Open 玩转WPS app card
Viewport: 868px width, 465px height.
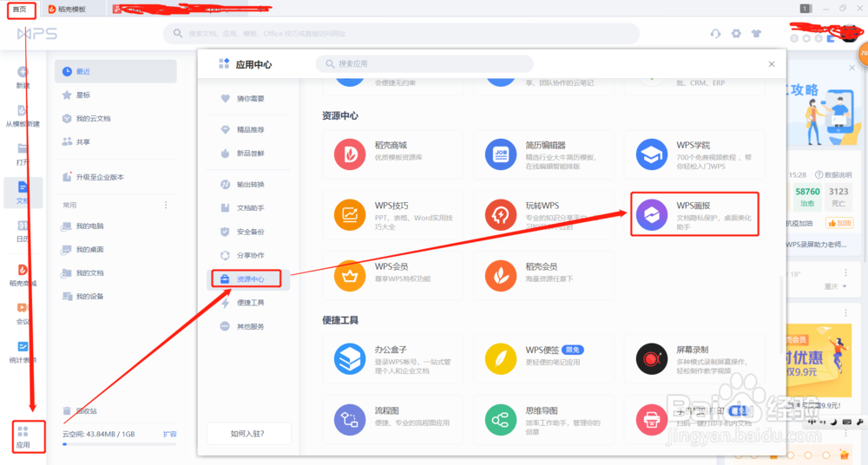click(543, 215)
